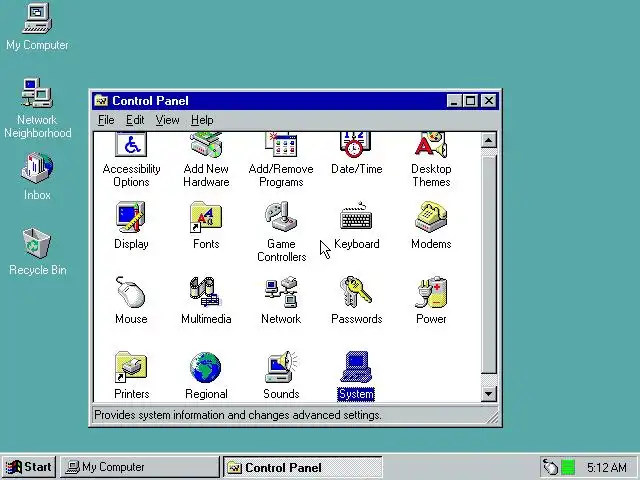Click the status bar description text

coord(238,415)
